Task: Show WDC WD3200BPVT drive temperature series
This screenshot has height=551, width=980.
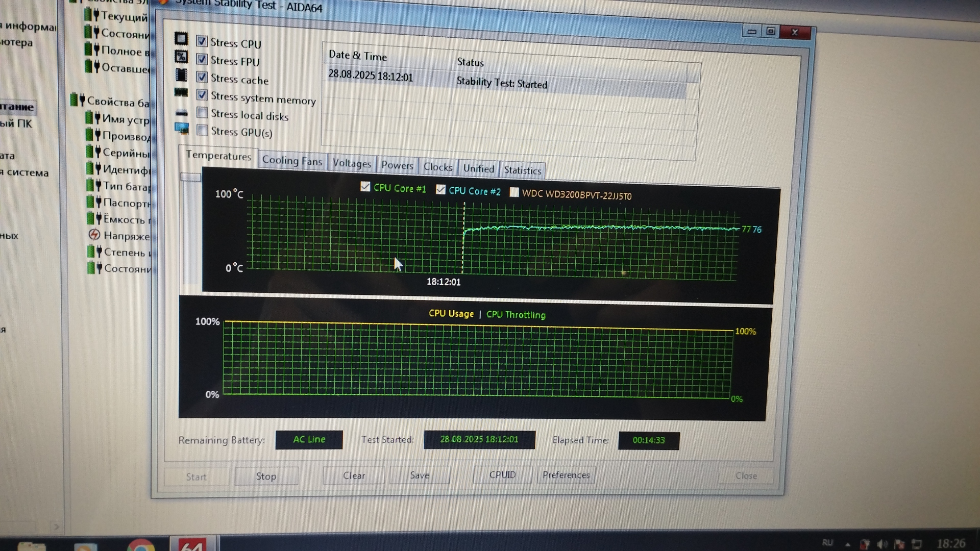Action: 514,192
